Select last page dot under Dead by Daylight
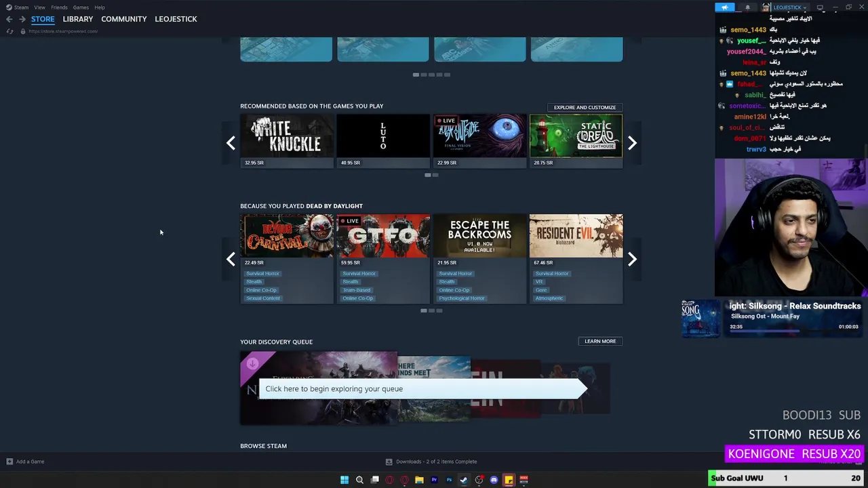 439,310
